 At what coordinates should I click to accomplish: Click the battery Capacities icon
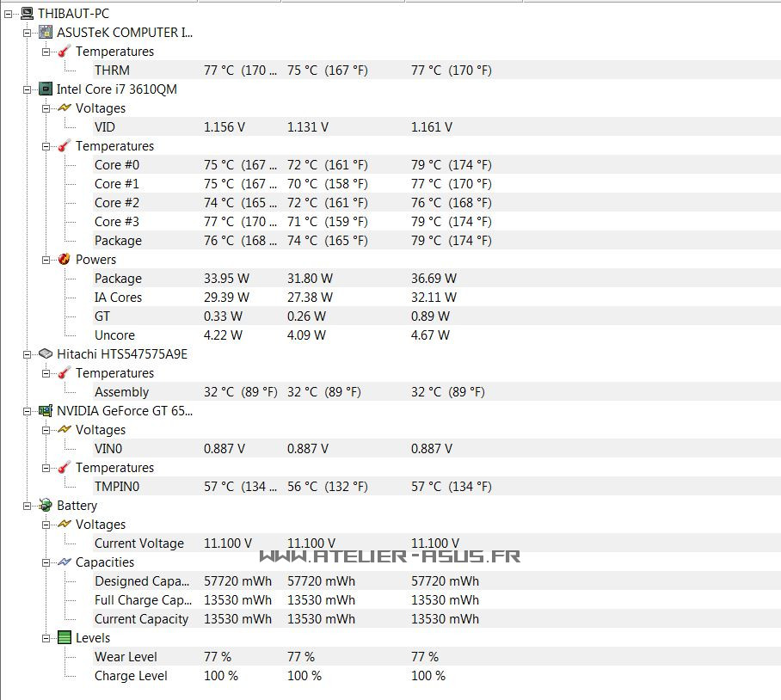point(65,562)
